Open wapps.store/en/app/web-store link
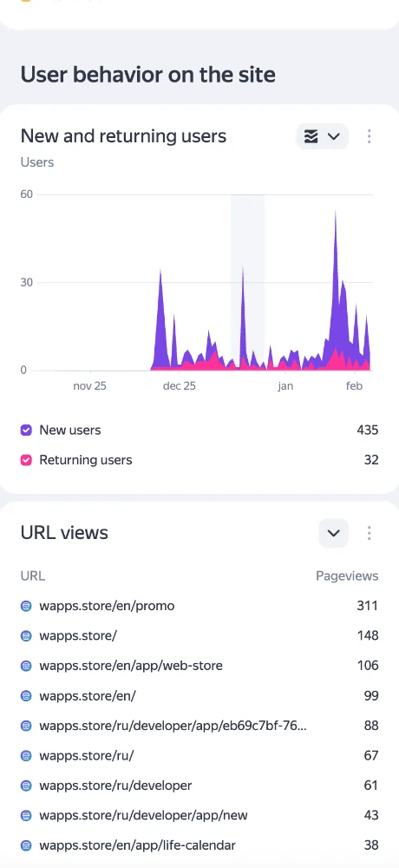 click(x=131, y=666)
